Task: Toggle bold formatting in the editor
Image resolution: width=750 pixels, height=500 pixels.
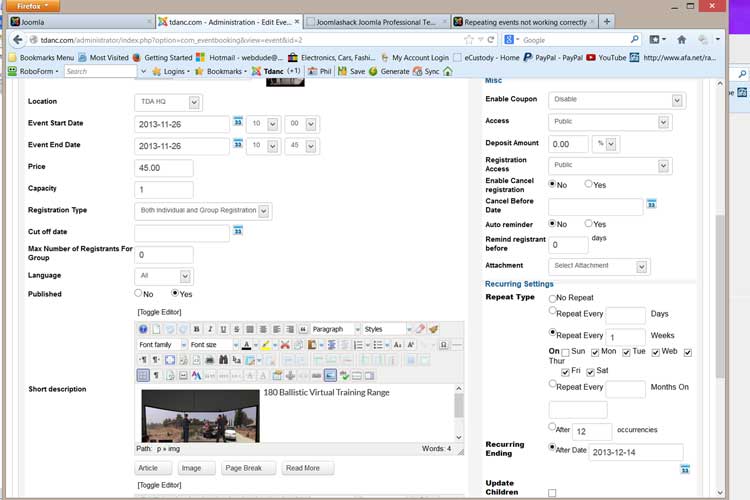Action: [196, 329]
